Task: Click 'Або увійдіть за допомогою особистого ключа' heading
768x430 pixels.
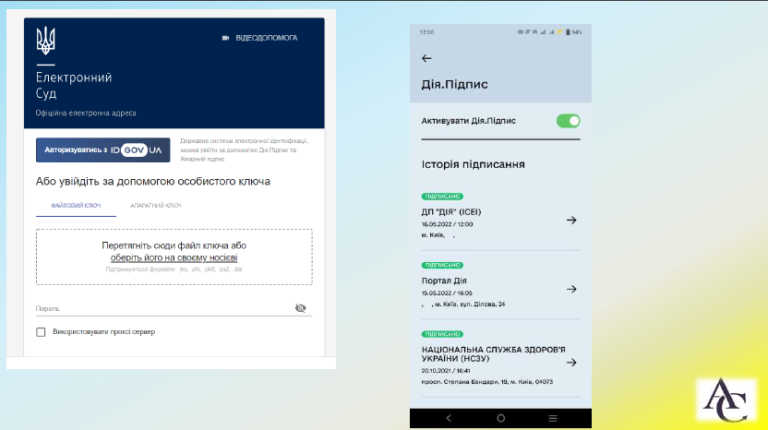Action: [153, 182]
